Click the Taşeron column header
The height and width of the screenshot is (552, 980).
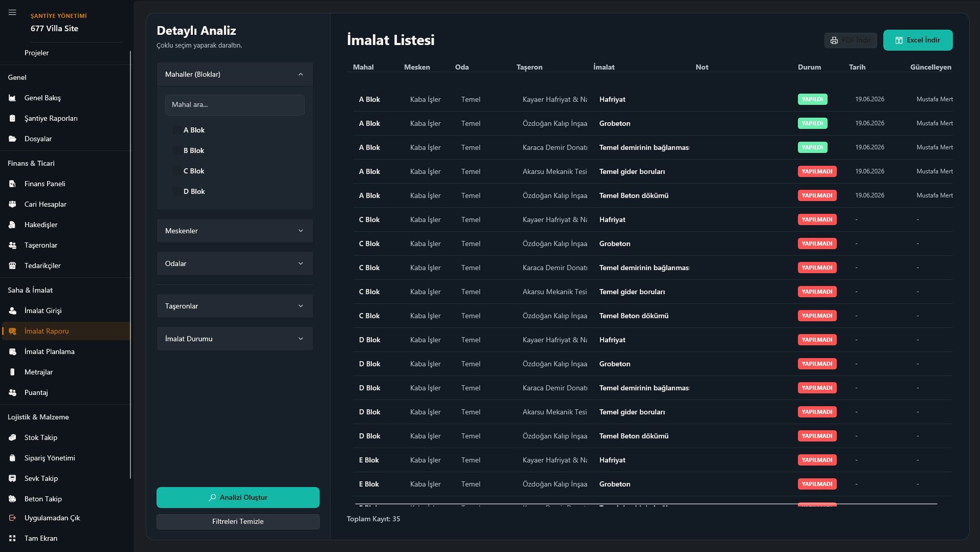529,67
